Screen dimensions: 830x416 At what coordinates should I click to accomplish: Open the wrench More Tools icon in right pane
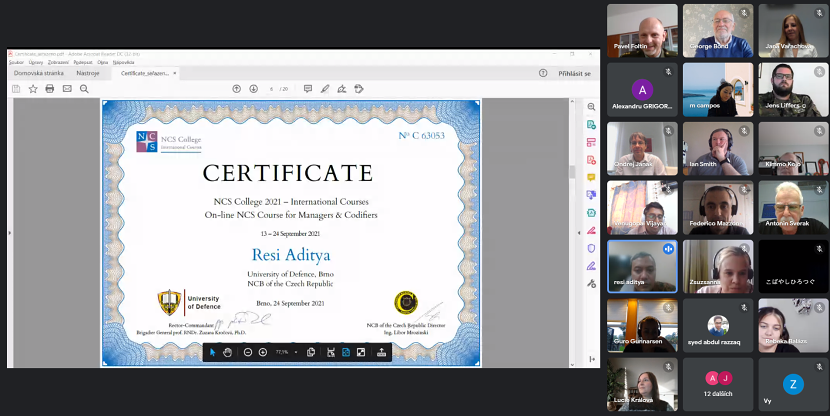tap(591, 284)
